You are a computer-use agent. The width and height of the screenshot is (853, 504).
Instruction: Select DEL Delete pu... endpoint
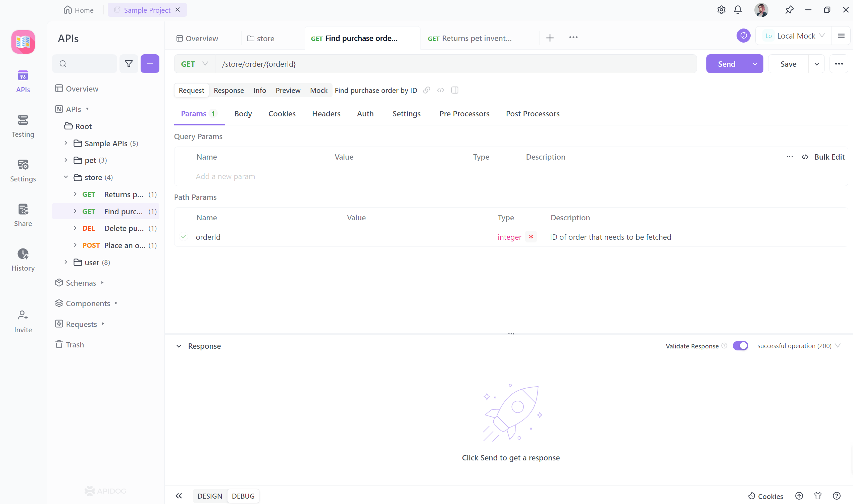click(106, 228)
